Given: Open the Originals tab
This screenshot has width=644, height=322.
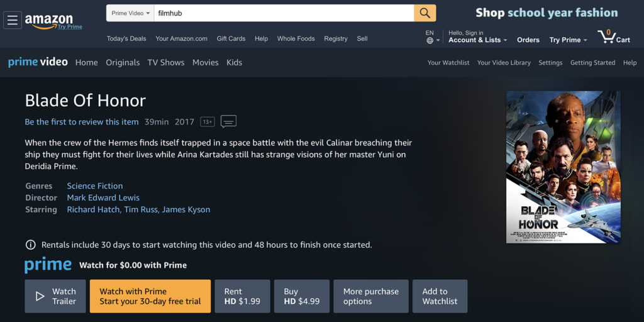Looking at the screenshot, I should (x=123, y=62).
